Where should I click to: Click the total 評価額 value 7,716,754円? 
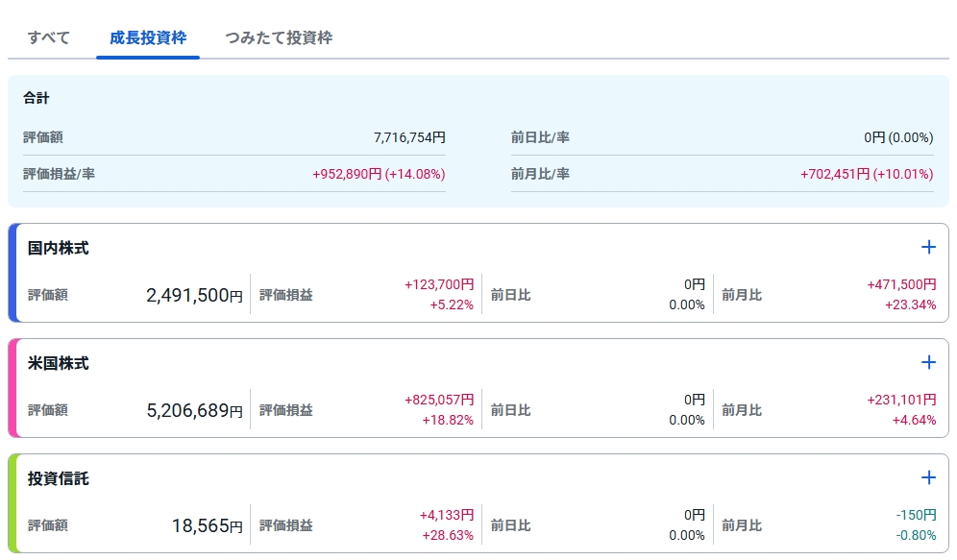(x=409, y=137)
